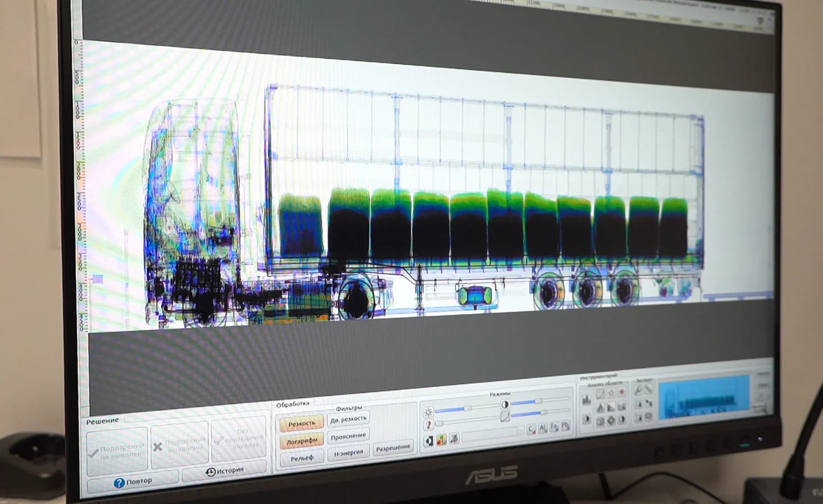Select the iron 'Fe' material filter icon
Screen dimensions: 823x504
point(554,426)
